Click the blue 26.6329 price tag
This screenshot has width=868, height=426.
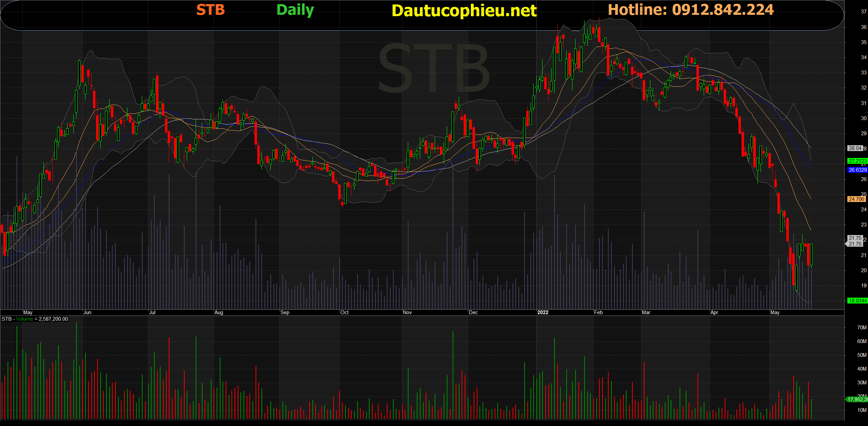857,170
